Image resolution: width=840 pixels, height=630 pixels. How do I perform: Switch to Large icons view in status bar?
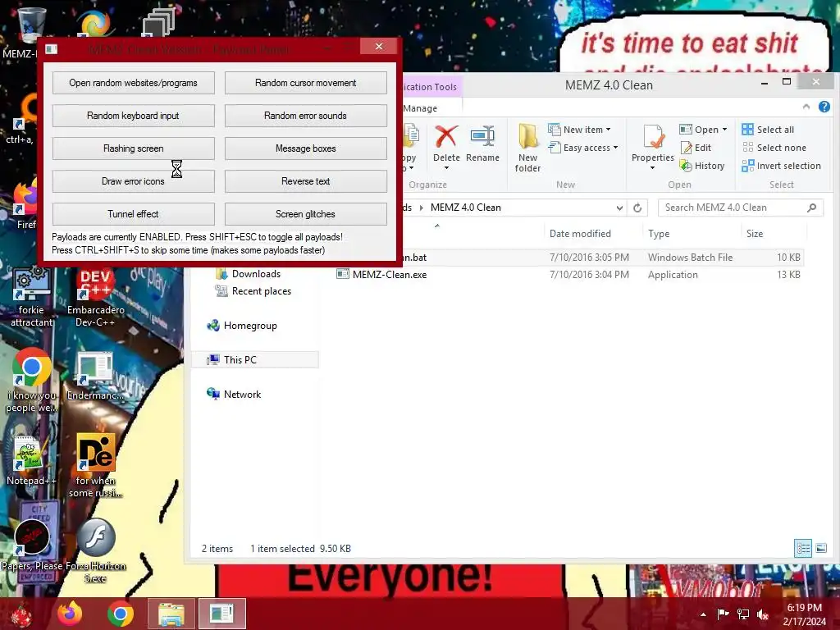pos(821,548)
